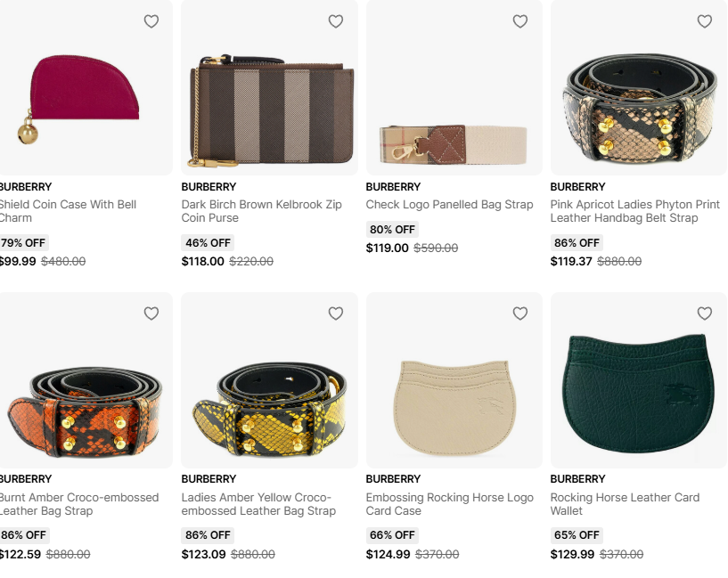Click the $119.00 price on Check Logo Strap
The width and height of the screenshot is (728, 578).
(x=388, y=248)
